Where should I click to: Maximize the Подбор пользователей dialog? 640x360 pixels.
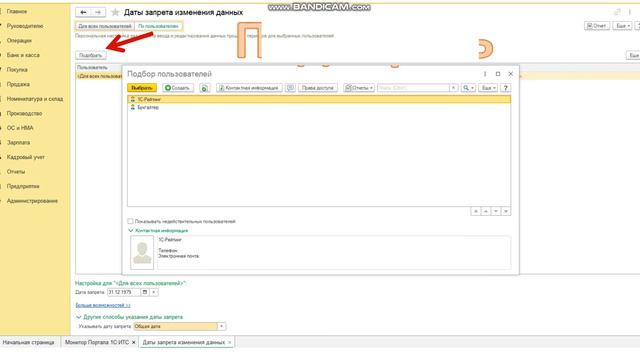[498, 74]
